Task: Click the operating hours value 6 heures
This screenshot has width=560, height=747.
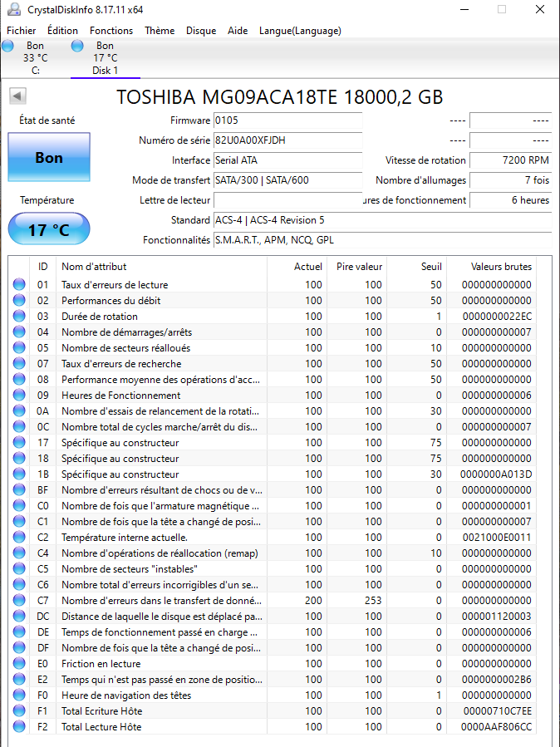Action: tap(510, 200)
